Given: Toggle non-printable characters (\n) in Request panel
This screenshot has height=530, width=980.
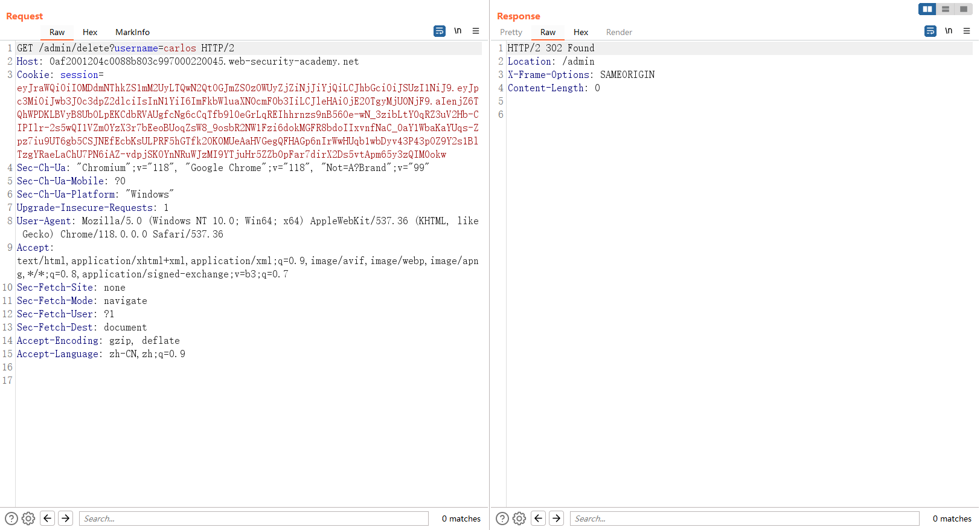Looking at the screenshot, I should 458,31.
